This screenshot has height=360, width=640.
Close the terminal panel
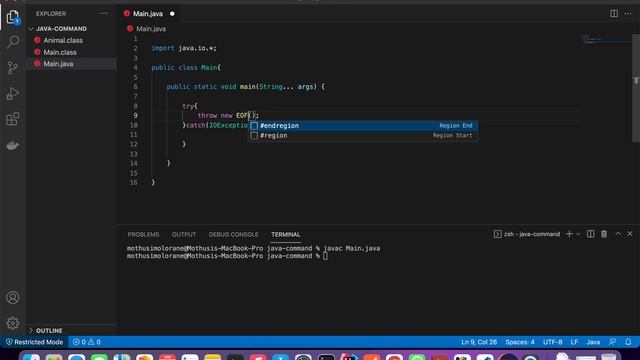[x=630, y=234]
